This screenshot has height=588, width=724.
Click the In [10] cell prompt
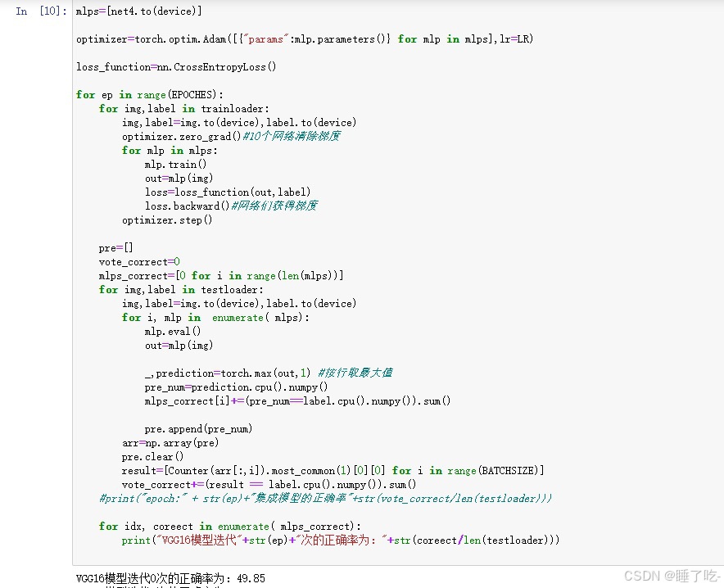41,11
